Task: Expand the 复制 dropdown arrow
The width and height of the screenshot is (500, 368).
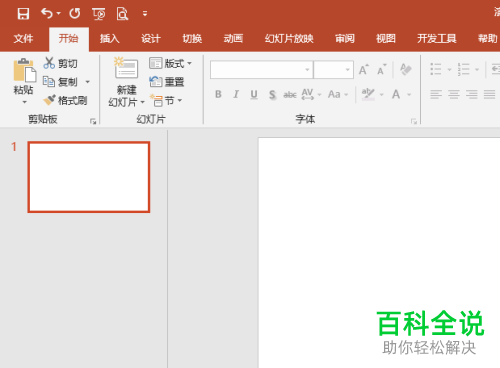Action: (x=88, y=82)
